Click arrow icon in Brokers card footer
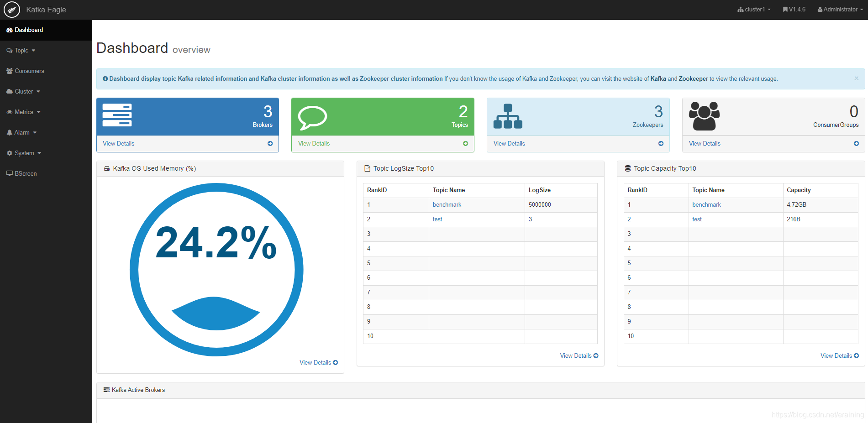Viewport: 868px width, 423px height. point(270,144)
